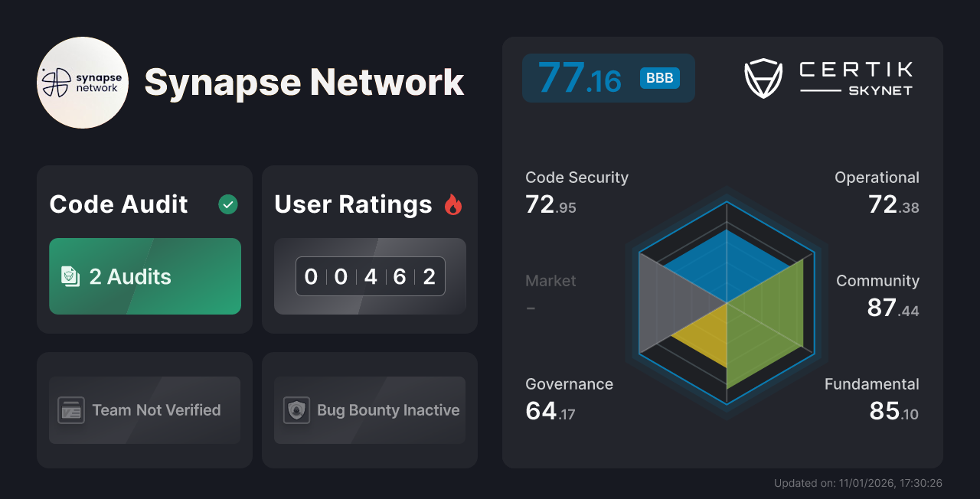Click the CertiK shield logo
This screenshot has width=980, height=499.
click(x=763, y=77)
